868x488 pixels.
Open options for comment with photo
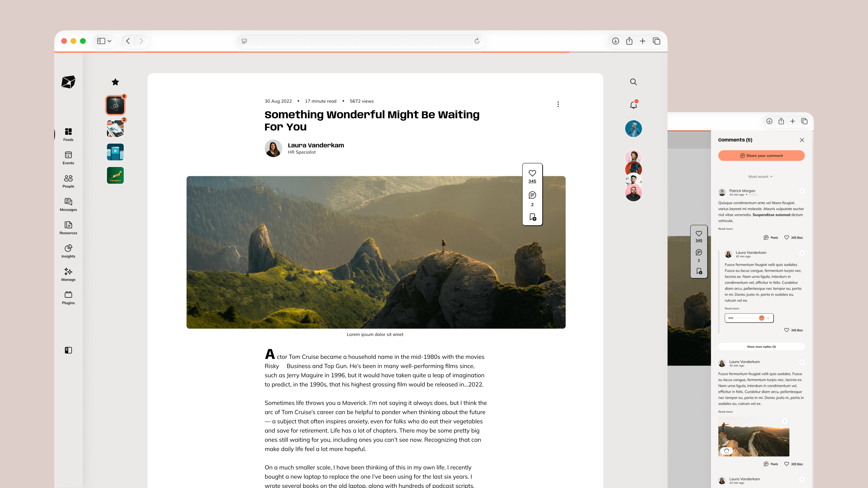click(x=802, y=362)
